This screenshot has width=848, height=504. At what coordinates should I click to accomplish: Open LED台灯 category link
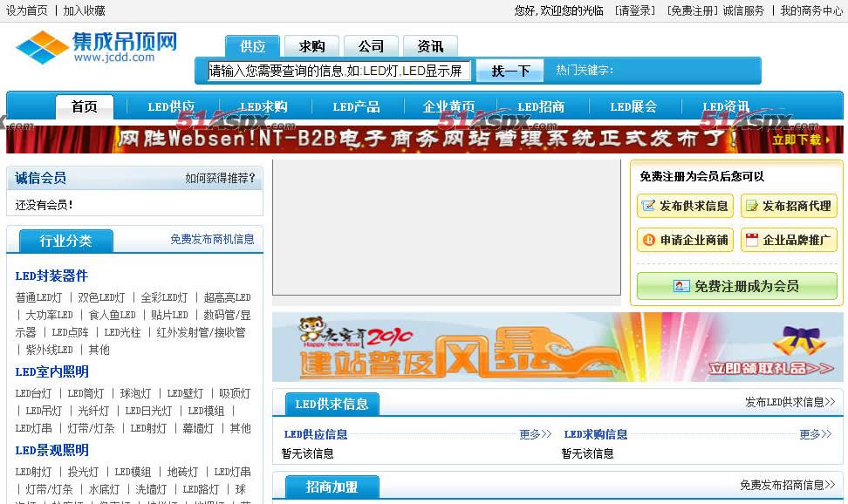coord(33,393)
